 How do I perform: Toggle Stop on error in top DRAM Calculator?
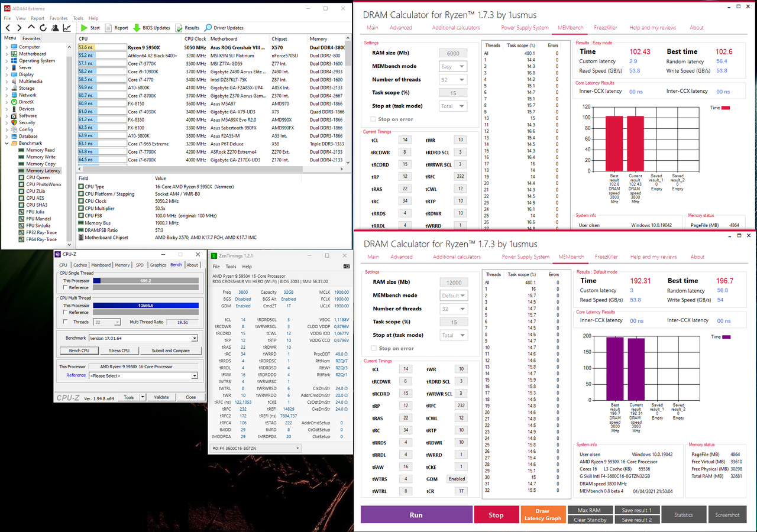pos(373,119)
